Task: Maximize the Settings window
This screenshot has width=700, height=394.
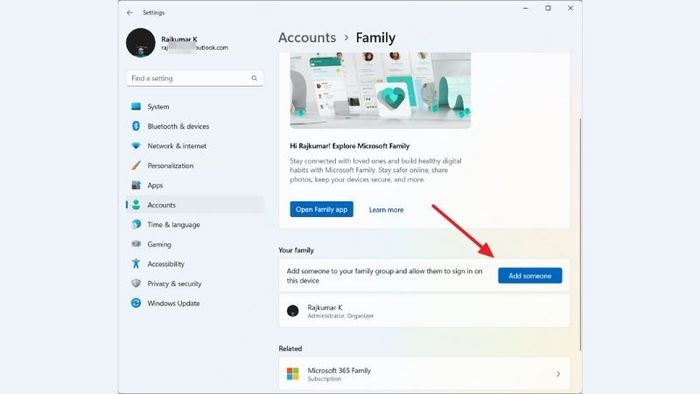Action: coord(548,8)
